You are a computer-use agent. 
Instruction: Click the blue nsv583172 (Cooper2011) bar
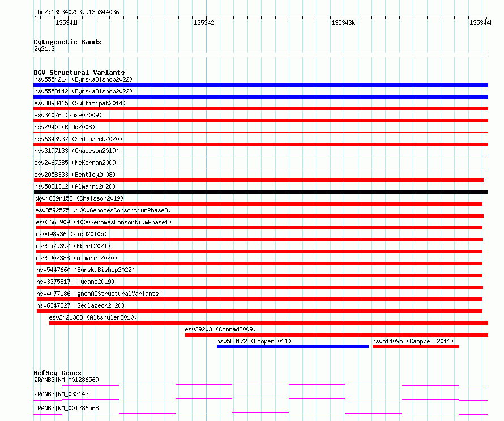pos(293,347)
